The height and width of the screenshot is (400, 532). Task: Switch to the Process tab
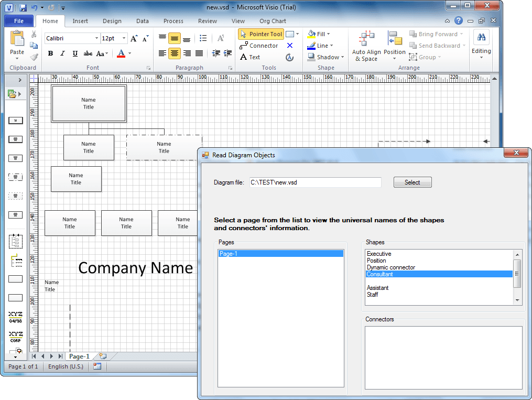[x=173, y=21]
